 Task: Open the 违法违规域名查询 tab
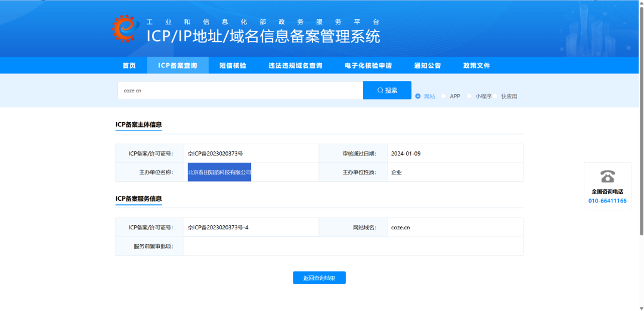coord(295,66)
